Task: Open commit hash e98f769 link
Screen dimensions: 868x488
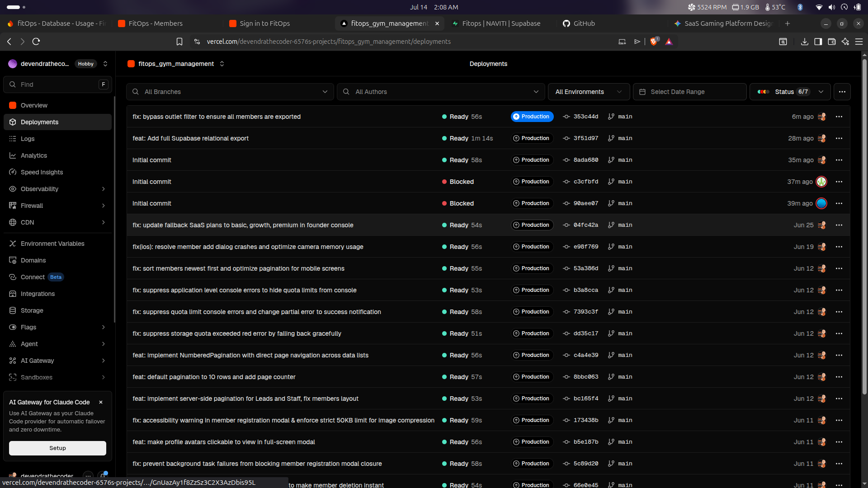Action: pyautogui.click(x=586, y=247)
